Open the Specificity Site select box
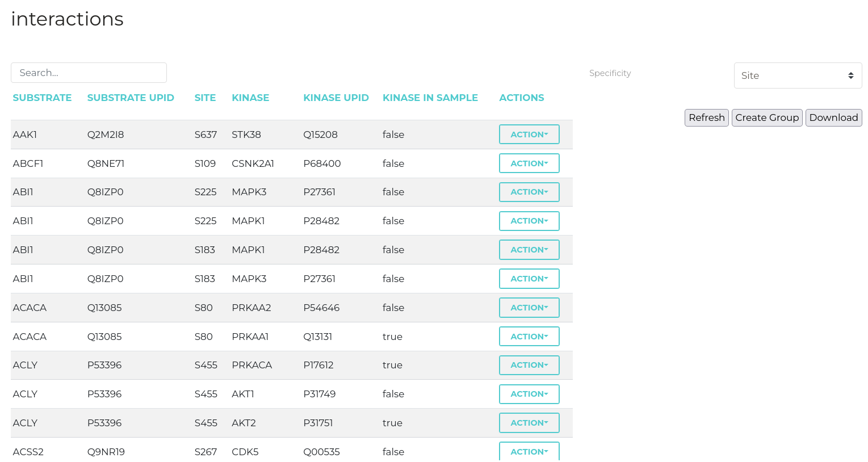 (797, 75)
